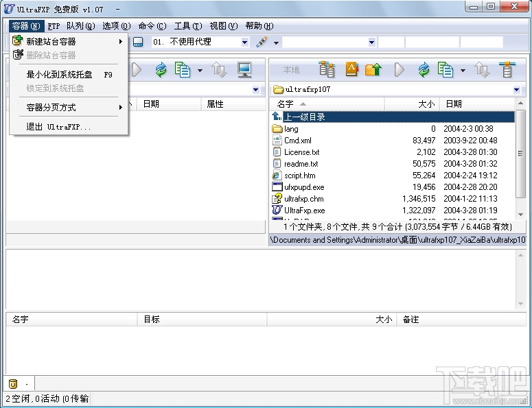Click queue 备注 column header

461,320
